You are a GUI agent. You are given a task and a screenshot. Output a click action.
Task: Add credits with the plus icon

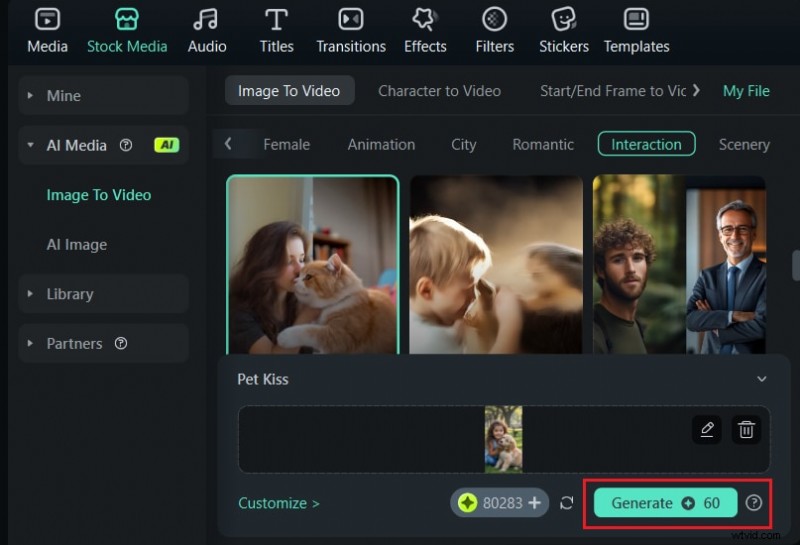pos(535,503)
